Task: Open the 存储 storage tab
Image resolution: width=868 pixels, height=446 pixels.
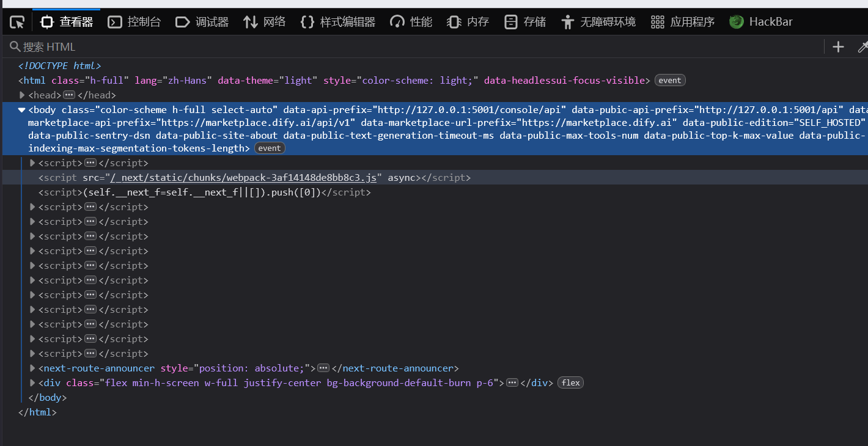Action: point(525,22)
